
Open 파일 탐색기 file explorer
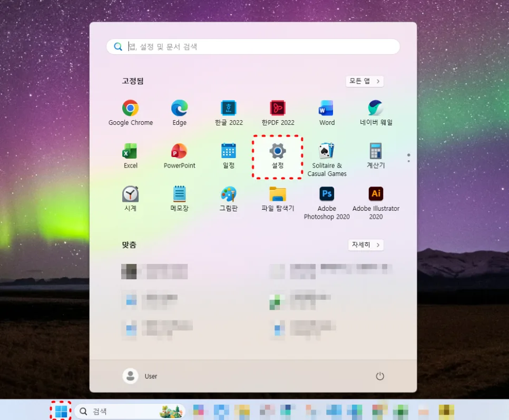coord(278,194)
